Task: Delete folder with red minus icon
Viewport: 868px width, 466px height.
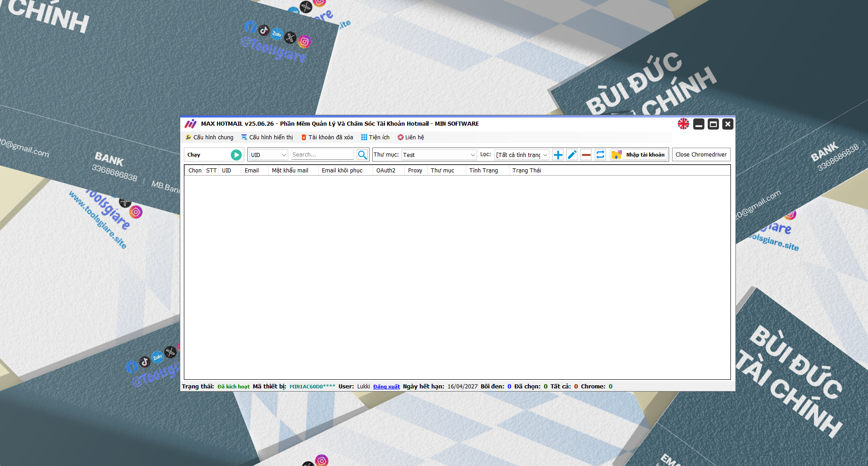Action: tap(586, 155)
